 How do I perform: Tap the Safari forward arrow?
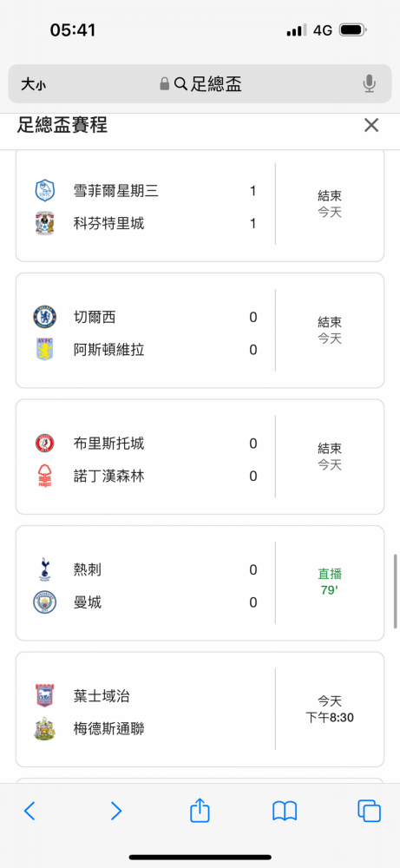pos(115,811)
